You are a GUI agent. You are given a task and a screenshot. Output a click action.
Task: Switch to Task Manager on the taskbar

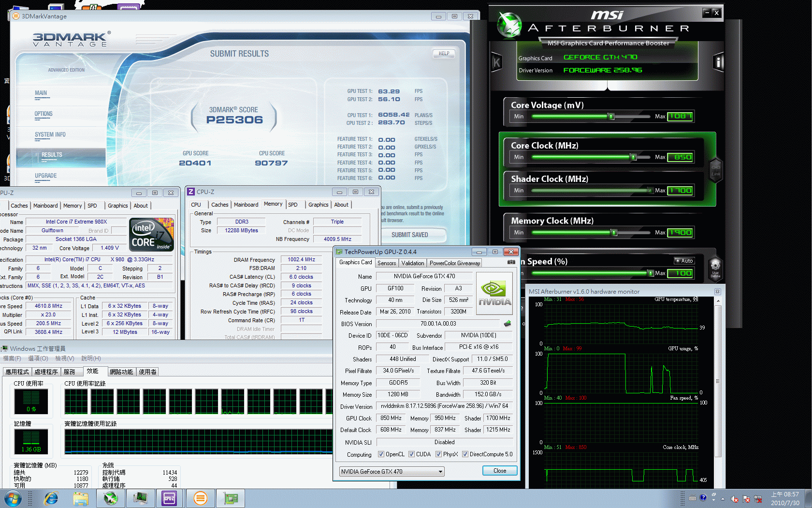pos(141,498)
